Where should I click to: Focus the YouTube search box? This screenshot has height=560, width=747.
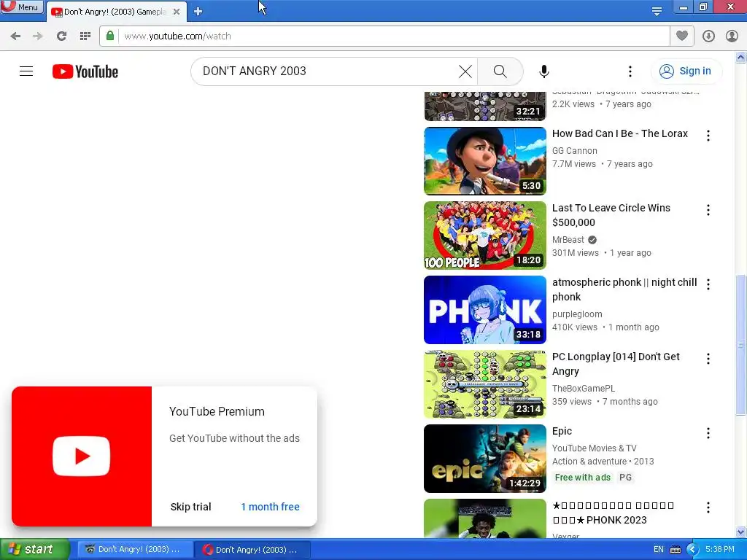coord(329,71)
